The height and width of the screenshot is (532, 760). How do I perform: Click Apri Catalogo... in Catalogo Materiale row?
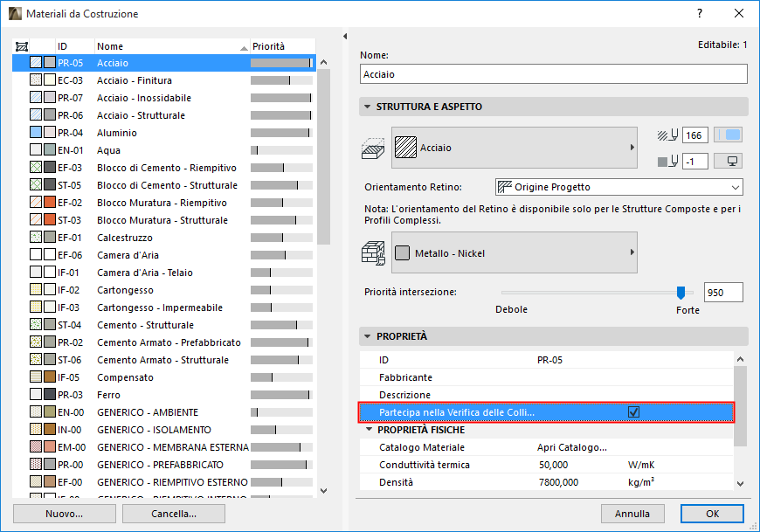pyautogui.click(x=572, y=447)
